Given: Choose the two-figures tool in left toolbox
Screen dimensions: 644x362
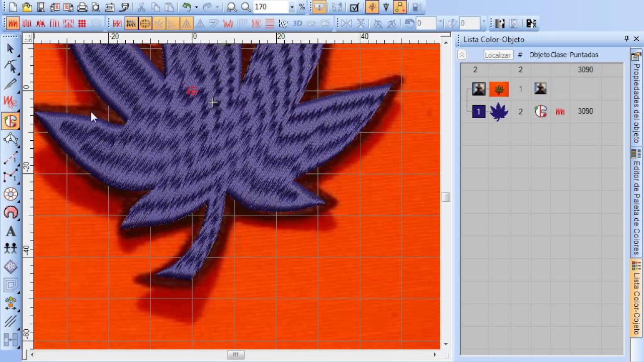Looking at the screenshot, I should (11, 249).
